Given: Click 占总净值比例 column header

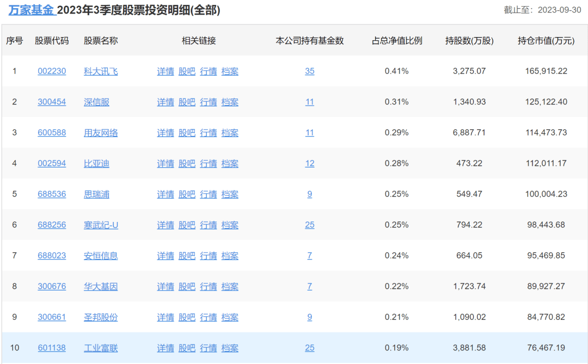Looking at the screenshot, I should tap(396, 41).
